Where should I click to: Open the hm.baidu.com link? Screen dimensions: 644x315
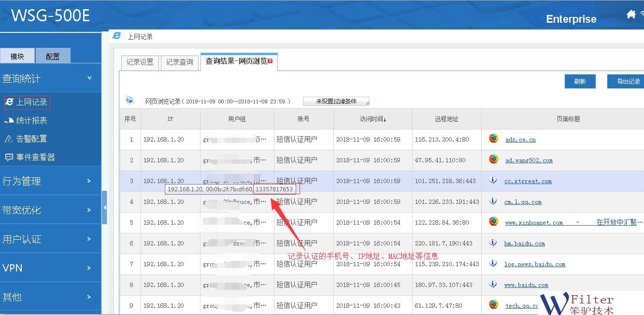(x=525, y=243)
